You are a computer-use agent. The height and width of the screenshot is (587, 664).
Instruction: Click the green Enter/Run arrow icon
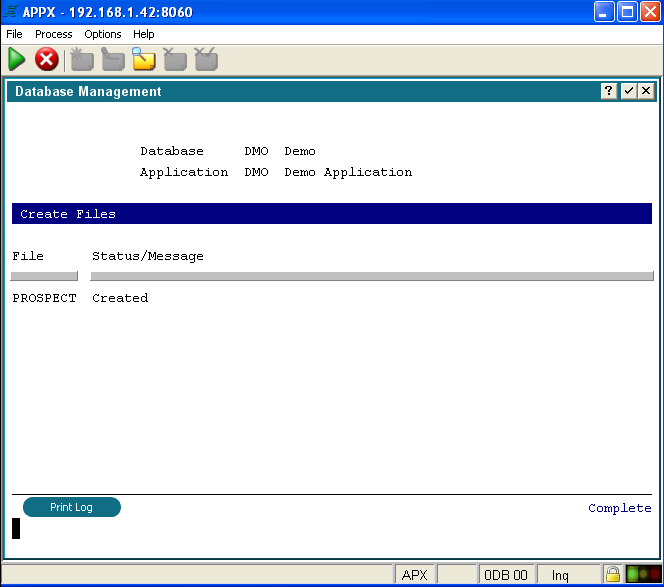[17, 60]
